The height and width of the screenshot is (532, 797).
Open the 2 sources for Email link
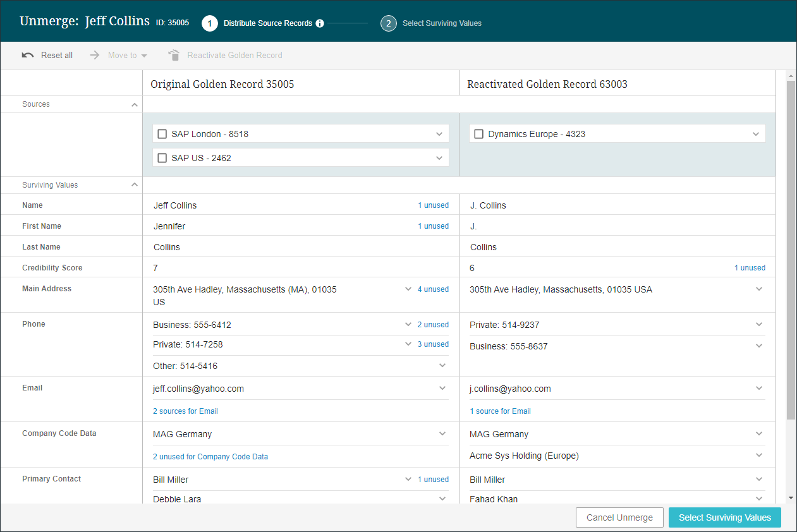point(185,411)
